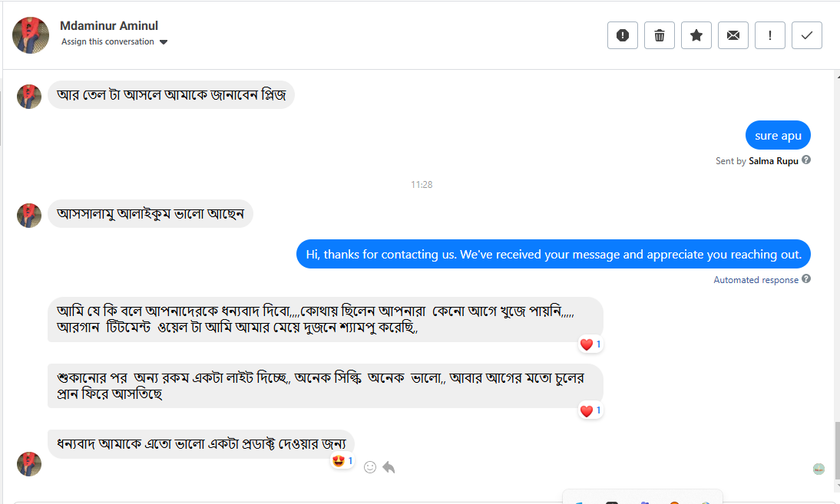
Task: Open Mdaminur Aminul's profile name
Action: (109, 26)
